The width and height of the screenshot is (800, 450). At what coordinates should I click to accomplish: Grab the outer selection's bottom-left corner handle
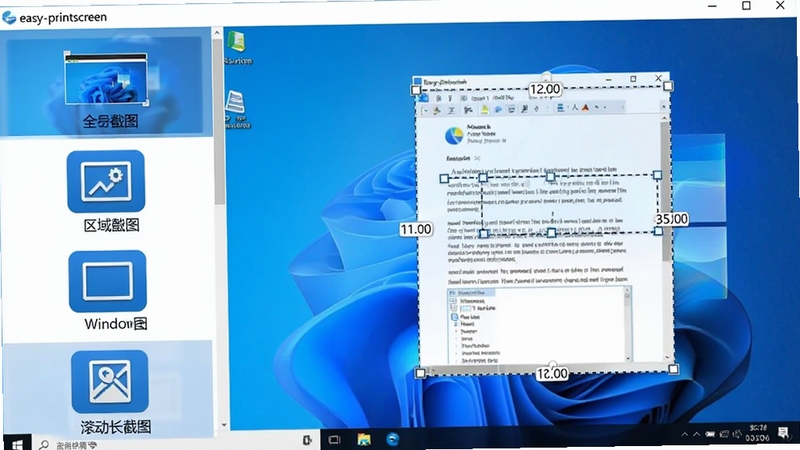tap(420, 373)
